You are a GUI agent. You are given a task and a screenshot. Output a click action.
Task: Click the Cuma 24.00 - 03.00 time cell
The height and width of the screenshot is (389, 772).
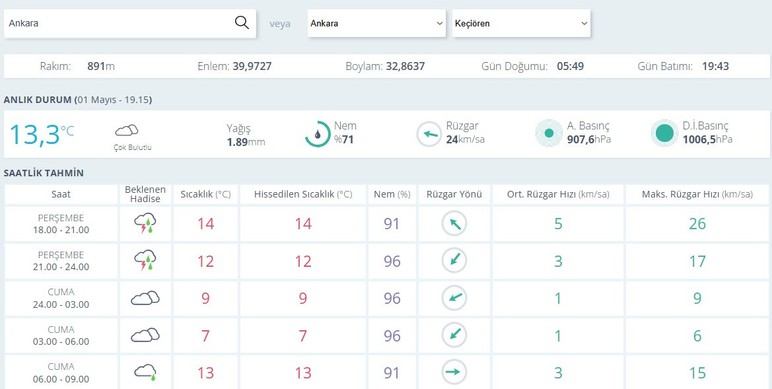pyautogui.click(x=61, y=298)
